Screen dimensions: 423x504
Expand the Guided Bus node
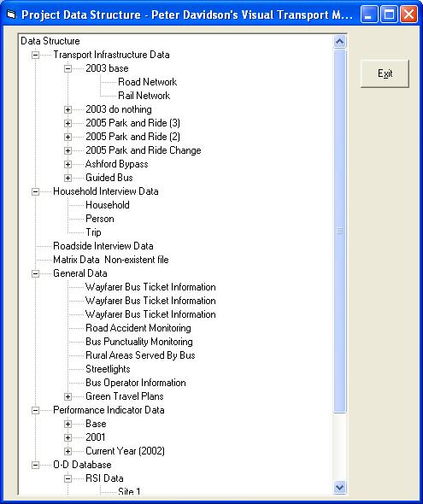pos(68,178)
